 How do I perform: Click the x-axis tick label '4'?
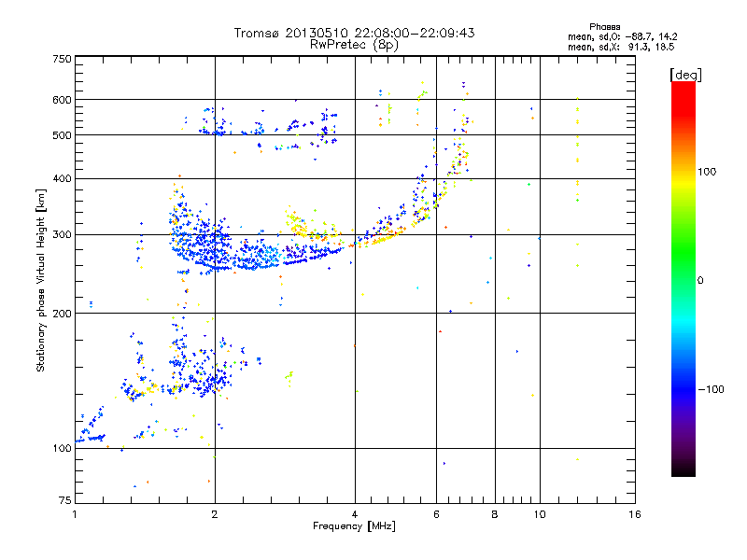tap(355, 514)
